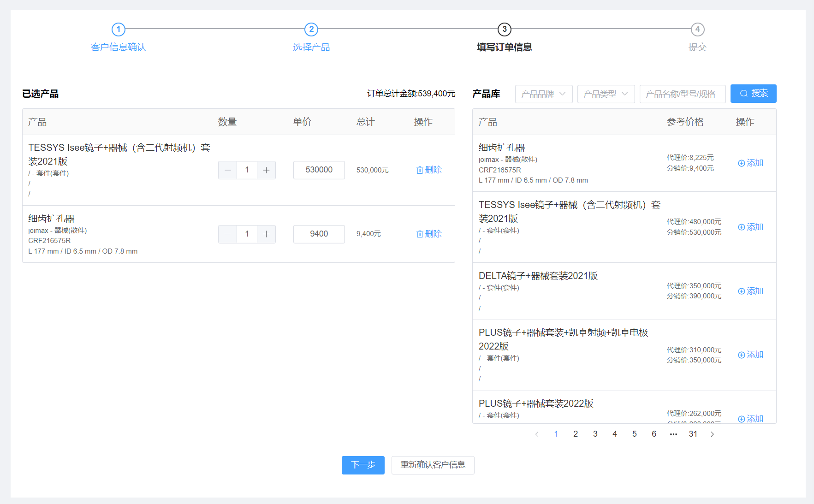Image resolution: width=814 pixels, height=504 pixels.
Task: Click the 下一步 button
Action: coord(363,465)
